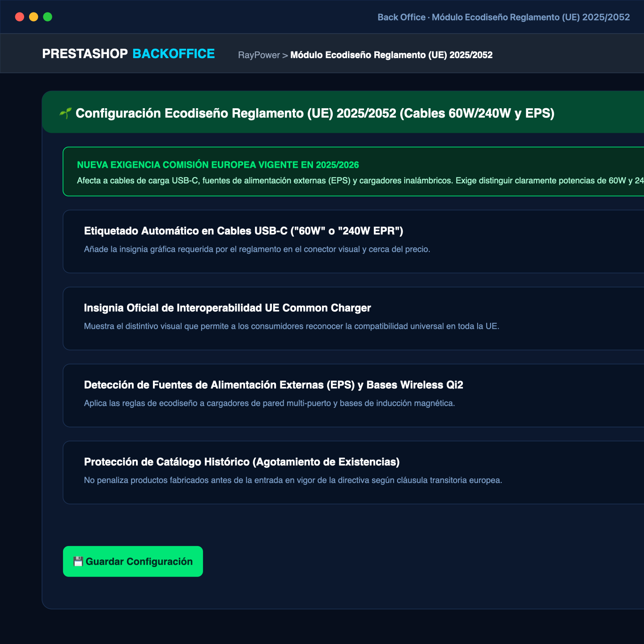Image resolution: width=644 pixels, height=644 pixels.
Task: Click window title 'Back Office · Módulo Ecodiseño'
Action: pos(504,17)
